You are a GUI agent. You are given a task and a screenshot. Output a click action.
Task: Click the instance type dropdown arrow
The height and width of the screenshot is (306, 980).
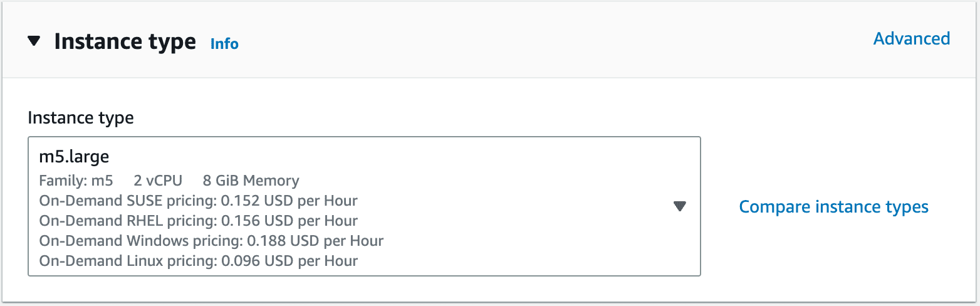click(x=680, y=206)
